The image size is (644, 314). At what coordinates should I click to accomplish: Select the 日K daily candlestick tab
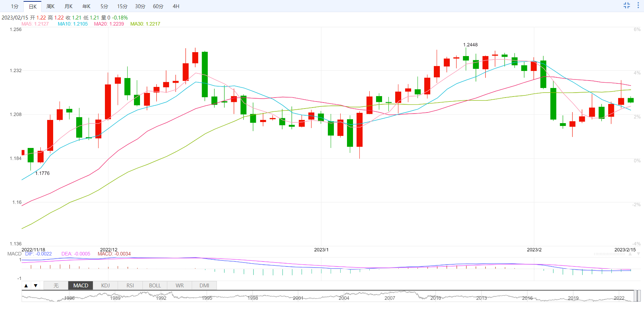pyautogui.click(x=33, y=6)
